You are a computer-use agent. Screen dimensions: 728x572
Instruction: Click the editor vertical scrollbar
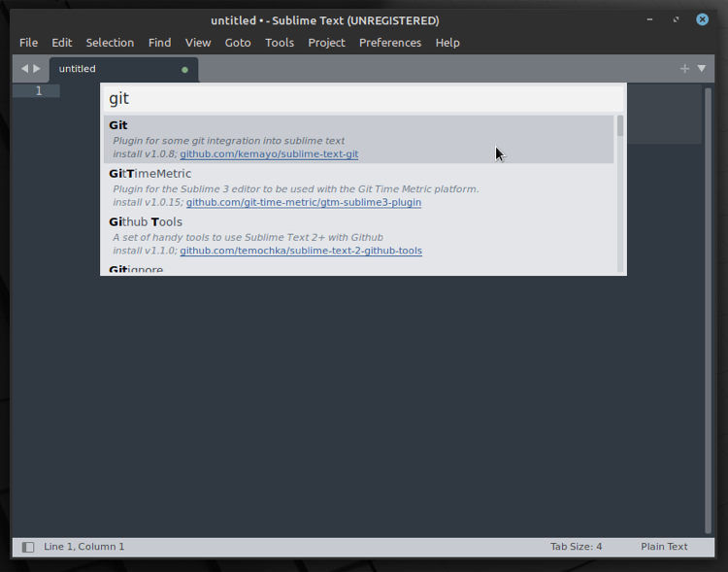tap(708, 311)
